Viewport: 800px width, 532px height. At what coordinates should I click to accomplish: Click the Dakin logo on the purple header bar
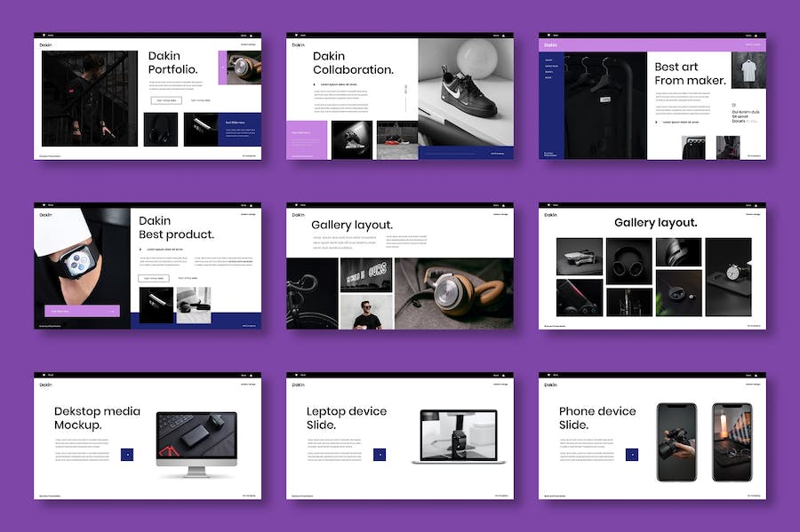coord(550,45)
